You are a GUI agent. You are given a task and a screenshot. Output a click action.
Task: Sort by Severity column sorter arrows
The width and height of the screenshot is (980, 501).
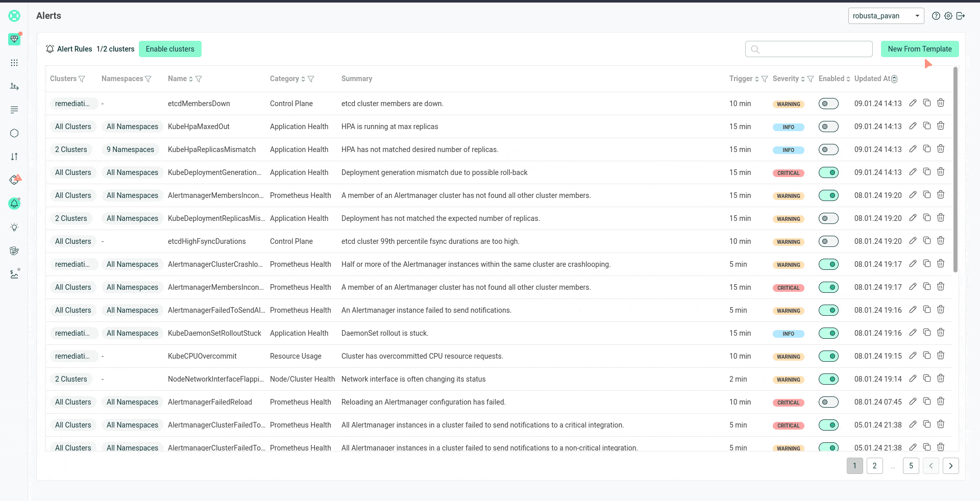pos(802,79)
